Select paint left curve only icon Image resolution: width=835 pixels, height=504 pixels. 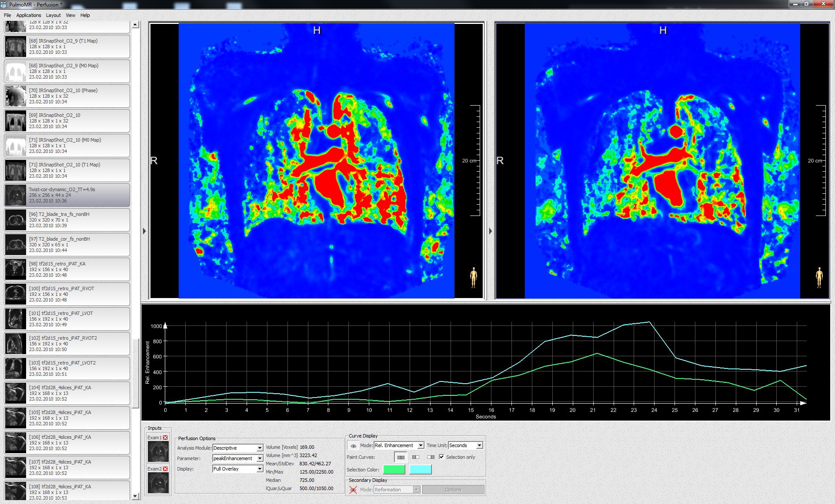pyautogui.click(x=416, y=457)
